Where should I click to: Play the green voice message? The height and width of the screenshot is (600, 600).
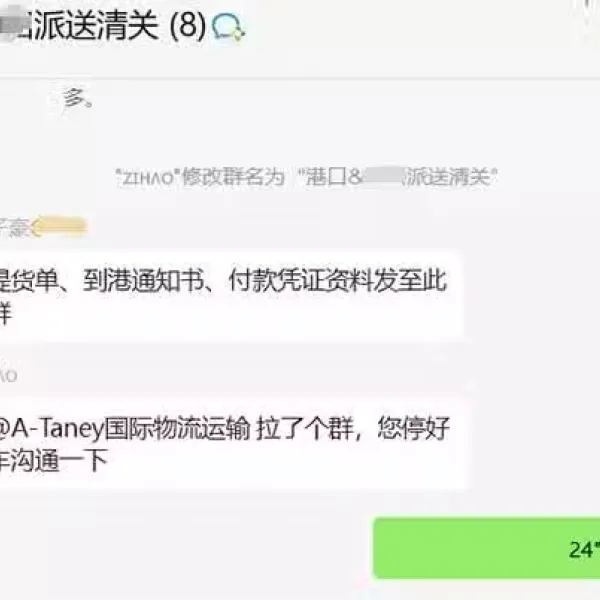click(487, 549)
